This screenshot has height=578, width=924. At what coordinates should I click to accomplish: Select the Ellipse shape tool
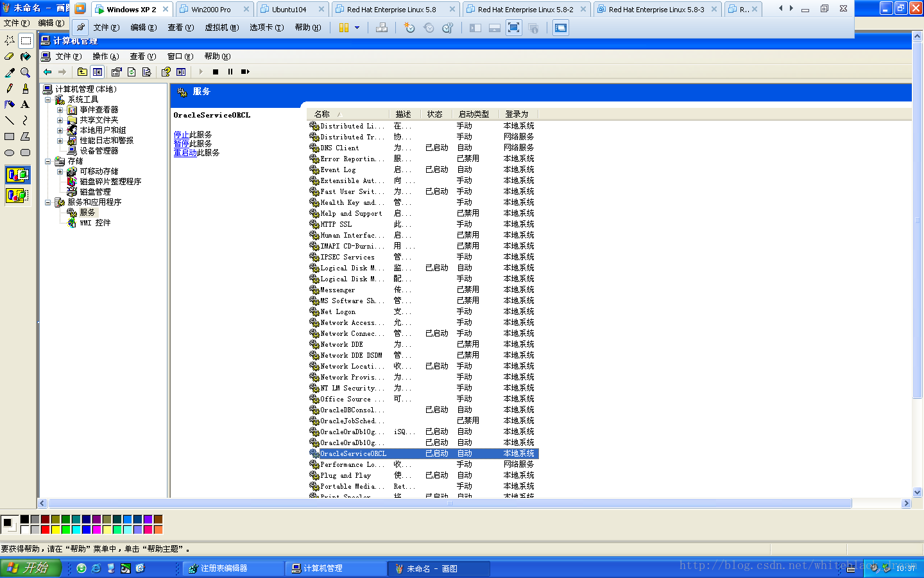[x=10, y=152]
